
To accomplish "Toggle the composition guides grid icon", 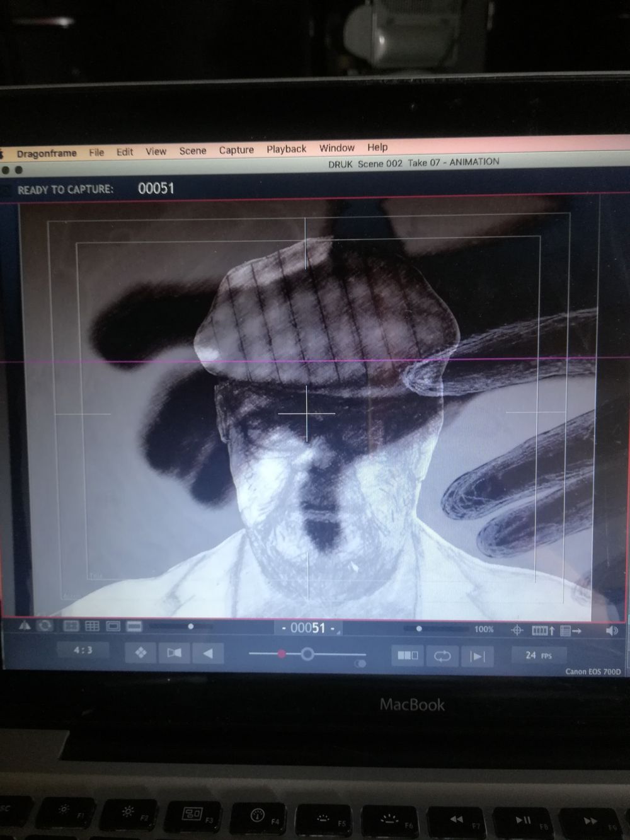I will point(92,626).
